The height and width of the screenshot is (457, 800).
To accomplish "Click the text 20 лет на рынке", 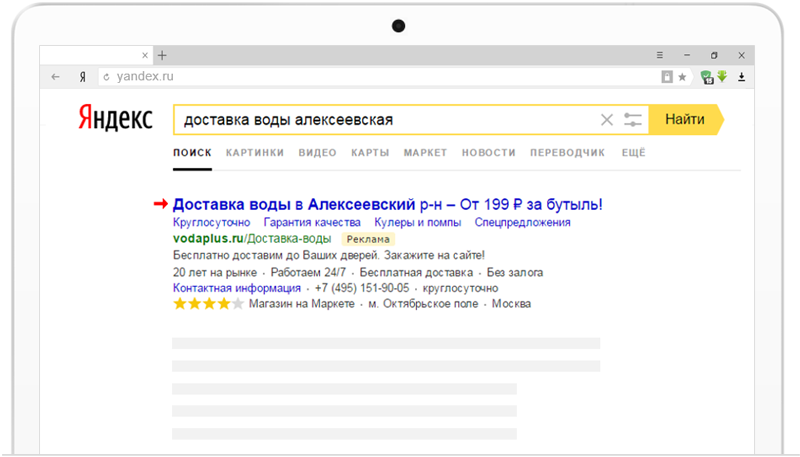I will [215, 272].
